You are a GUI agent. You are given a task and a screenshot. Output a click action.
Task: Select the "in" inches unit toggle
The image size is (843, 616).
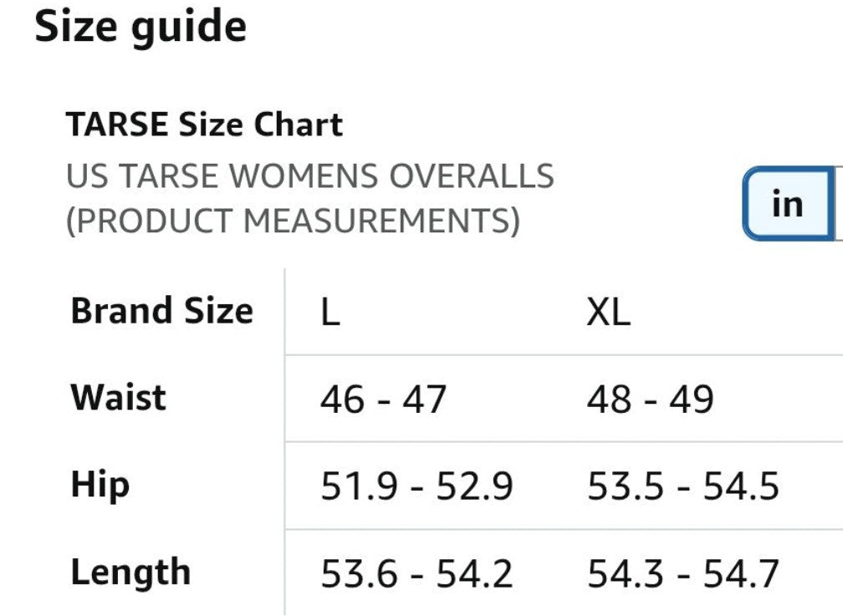click(786, 204)
